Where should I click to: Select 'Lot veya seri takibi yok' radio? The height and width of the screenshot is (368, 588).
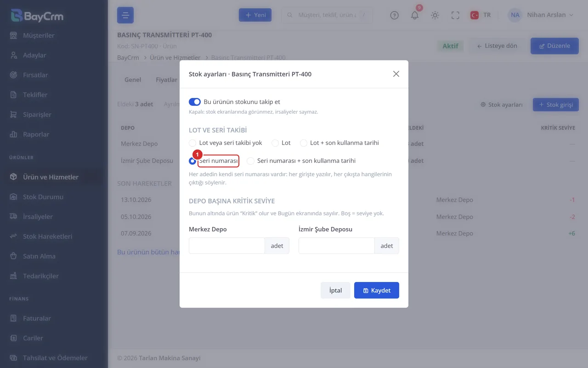192,143
